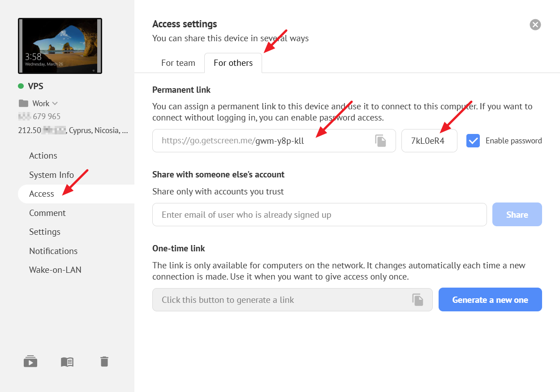Expand the Work group dropdown
Viewport: 560px width, 392px height.
tap(55, 103)
